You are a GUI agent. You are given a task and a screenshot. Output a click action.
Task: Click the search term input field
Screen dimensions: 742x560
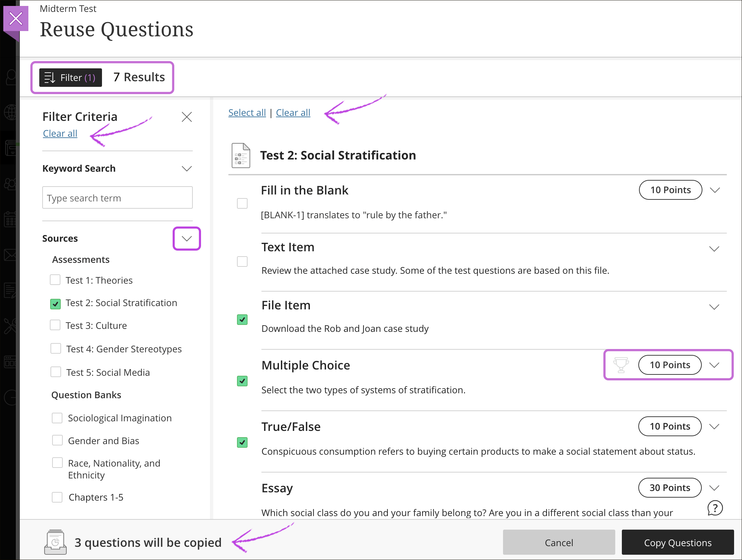[117, 198]
